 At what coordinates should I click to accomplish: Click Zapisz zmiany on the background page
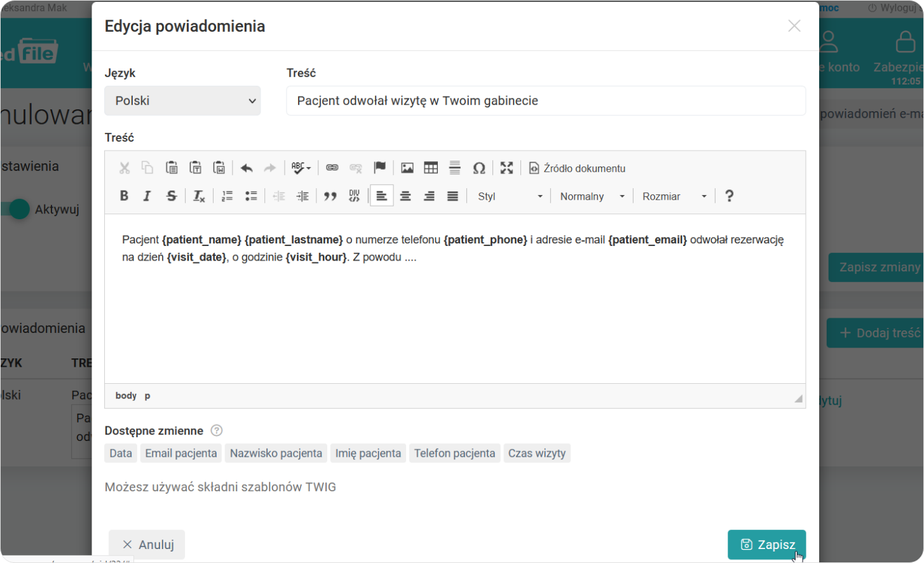(876, 267)
